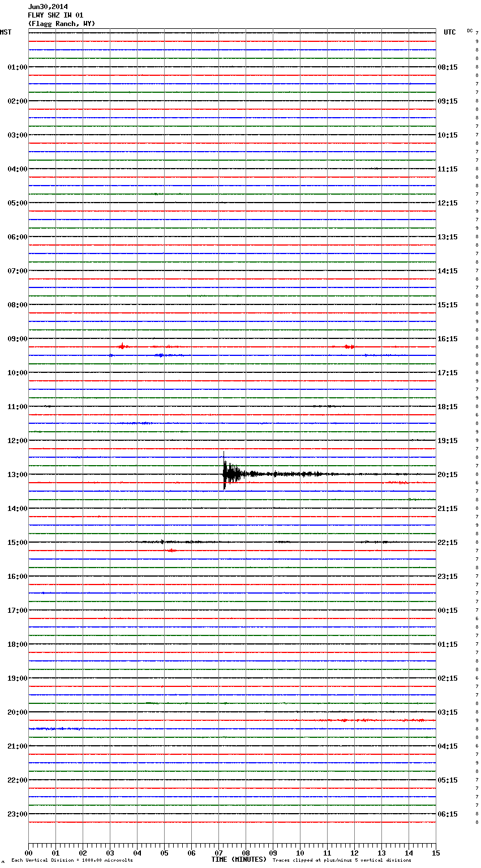The image size is (481, 868).
Task: Click the 00 minute tick label on bottom axis
Action: [x=28, y=853]
